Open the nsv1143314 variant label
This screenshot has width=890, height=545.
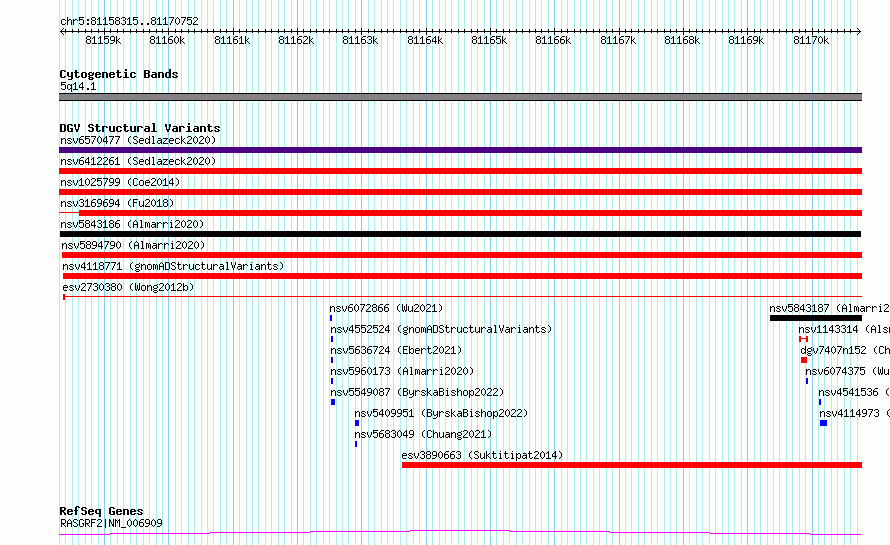(843, 329)
